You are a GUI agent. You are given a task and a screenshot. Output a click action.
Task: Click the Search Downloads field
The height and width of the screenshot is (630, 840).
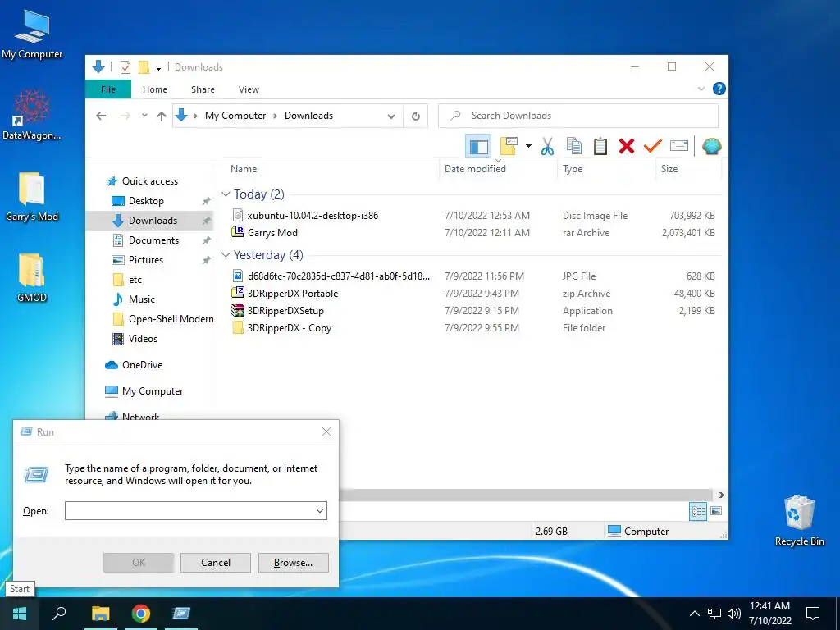click(578, 116)
